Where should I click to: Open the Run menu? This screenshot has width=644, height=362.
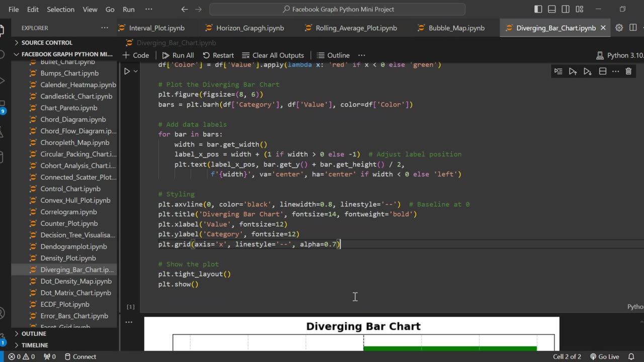[x=129, y=9]
